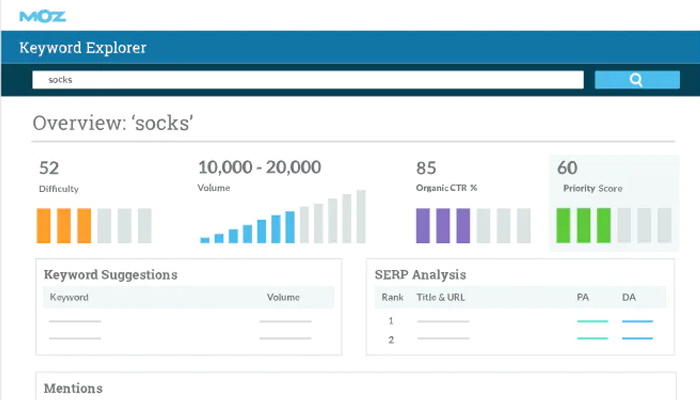Open the SERP Analysis panel heading
Screen dimensions: 700x400
[420, 275]
